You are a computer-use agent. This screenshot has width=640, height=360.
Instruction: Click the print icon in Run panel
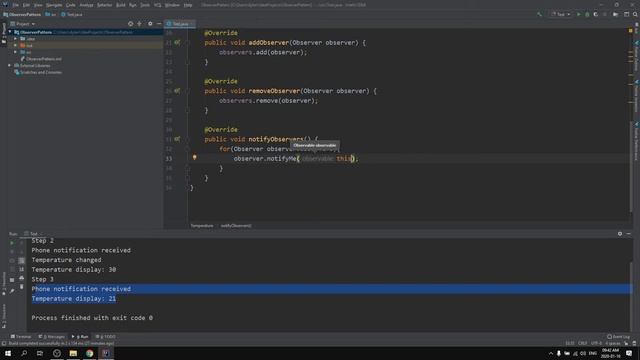[22, 278]
